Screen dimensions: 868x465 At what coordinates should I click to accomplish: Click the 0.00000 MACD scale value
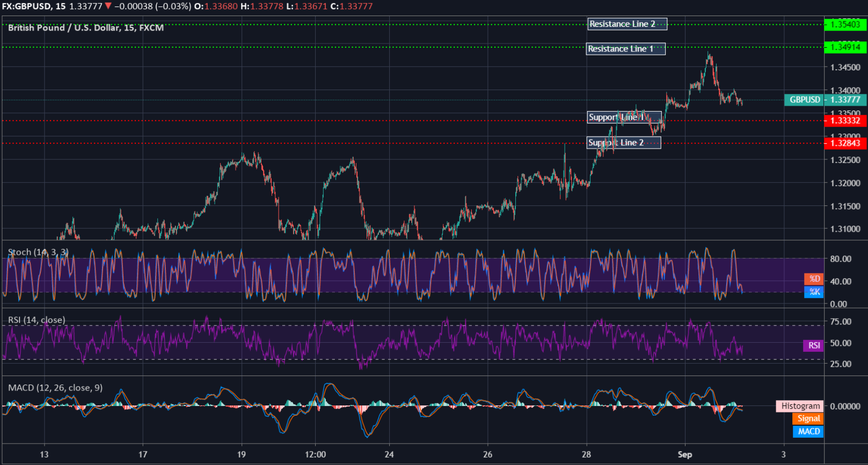coord(845,407)
